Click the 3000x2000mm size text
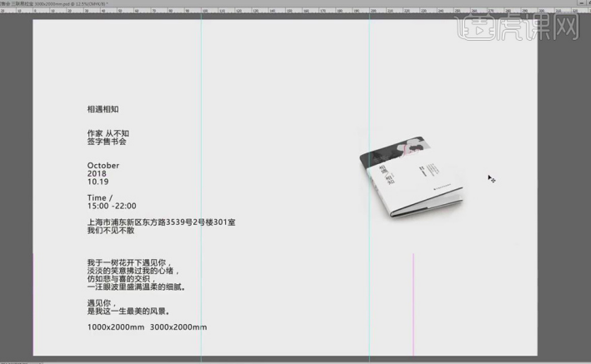Viewport: 591px width, 364px height. coord(178,327)
